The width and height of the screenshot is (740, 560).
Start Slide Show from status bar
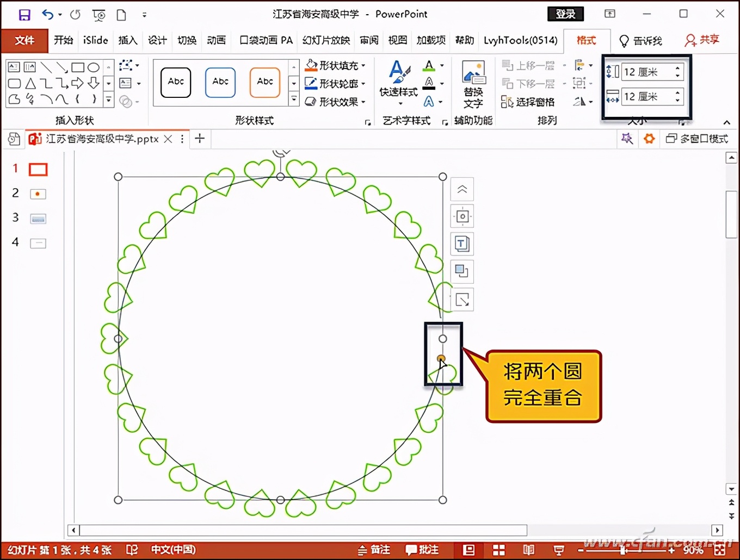(558, 550)
